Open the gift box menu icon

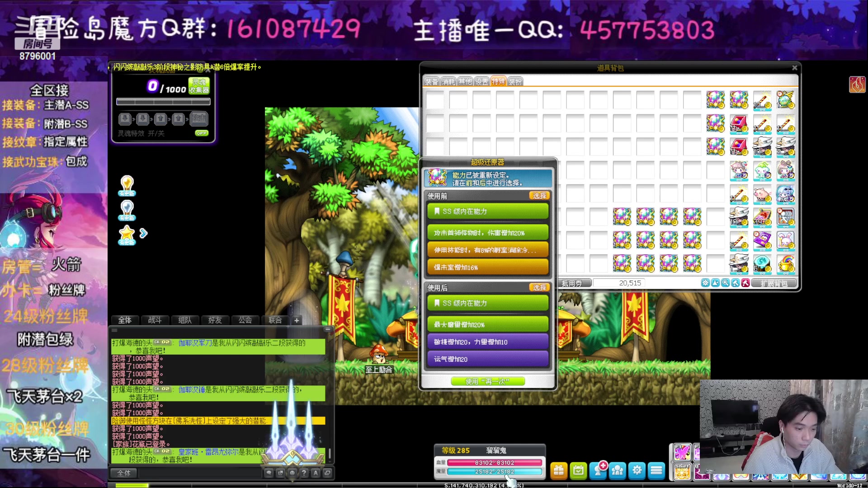[x=559, y=471]
